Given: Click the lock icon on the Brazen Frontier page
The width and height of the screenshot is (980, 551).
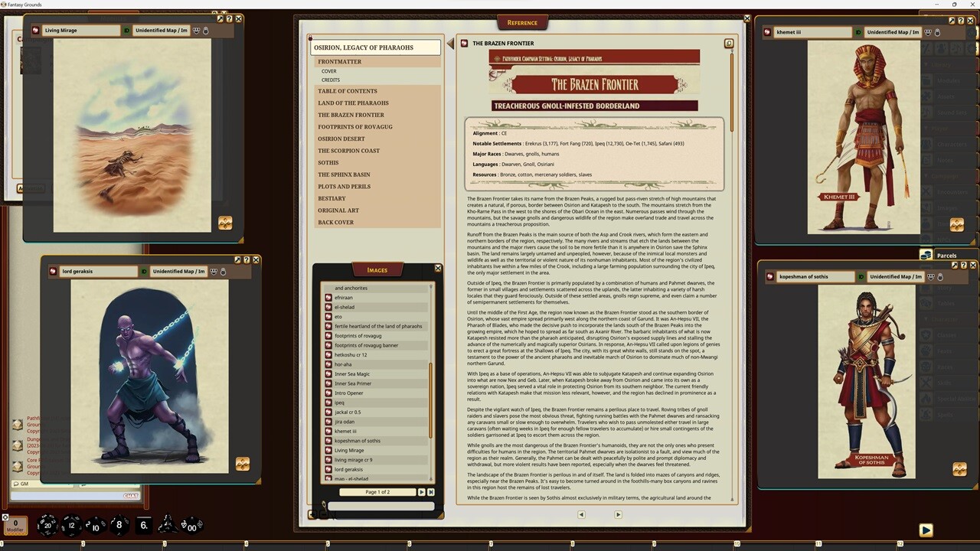Looking at the screenshot, I should [728, 44].
